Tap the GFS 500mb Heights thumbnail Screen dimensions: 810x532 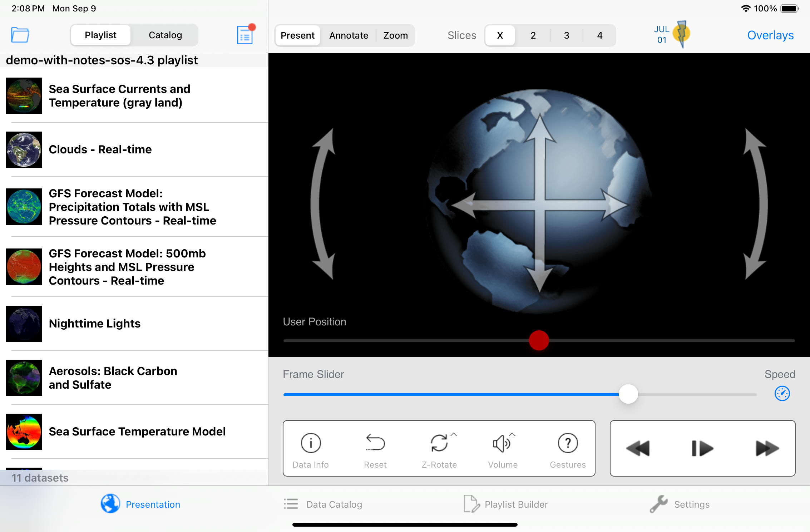coord(24,267)
